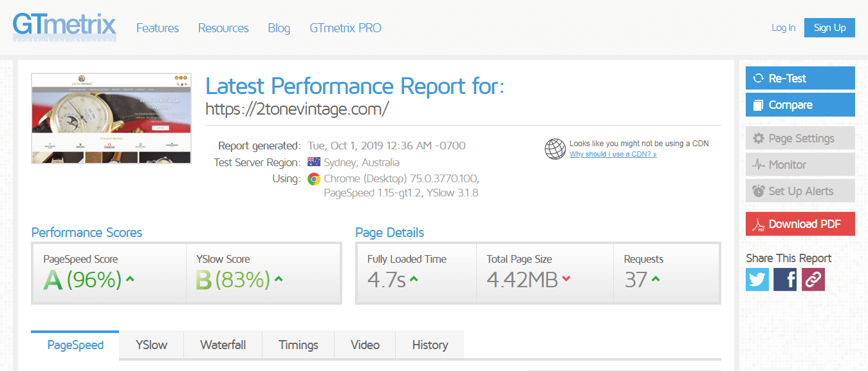Image resolution: width=868 pixels, height=371 pixels.
Task: Re-Test the page
Action: click(800, 78)
